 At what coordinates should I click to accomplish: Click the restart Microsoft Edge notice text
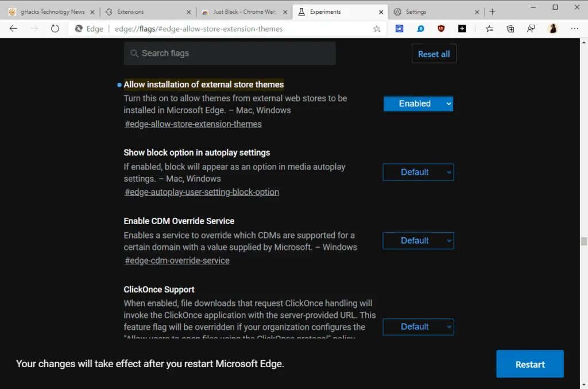click(x=150, y=364)
